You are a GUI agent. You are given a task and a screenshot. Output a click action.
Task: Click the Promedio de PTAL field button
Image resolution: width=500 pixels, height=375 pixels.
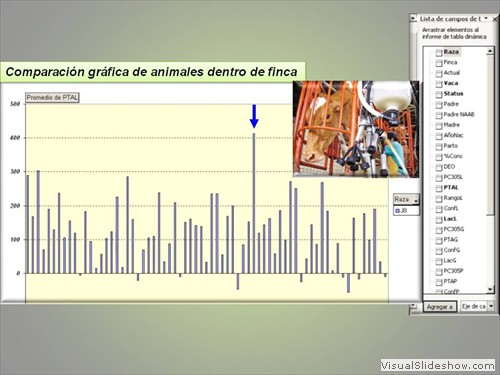click(52, 98)
